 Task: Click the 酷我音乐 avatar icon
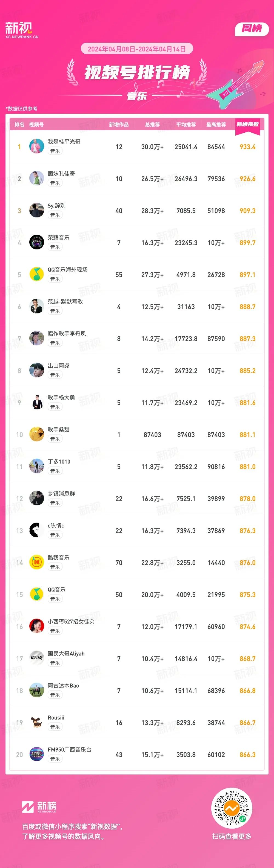point(37,562)
